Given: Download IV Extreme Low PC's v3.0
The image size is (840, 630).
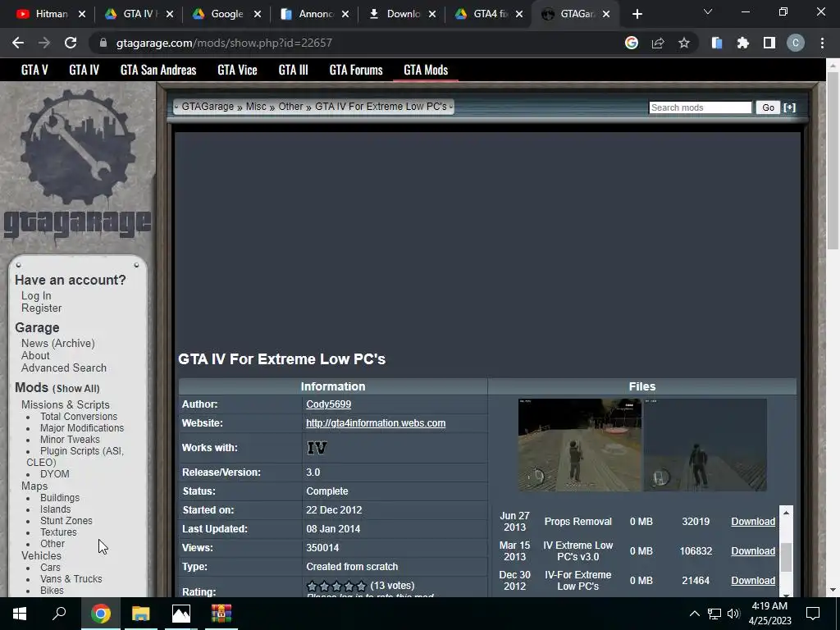Looking at the screenshot, I should click(753, 551).
